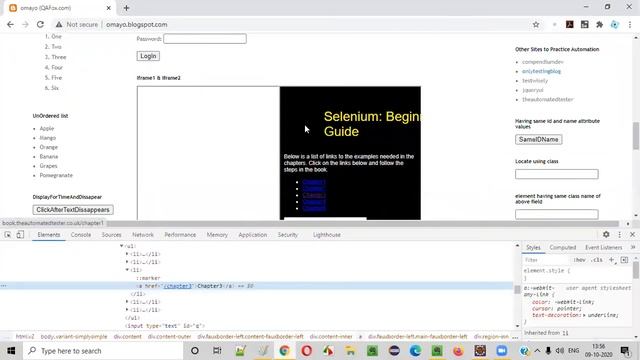This screenshot has width=640, height=360.
Task: Switch to the Sources tab
Action: click(x=111, y=235)
